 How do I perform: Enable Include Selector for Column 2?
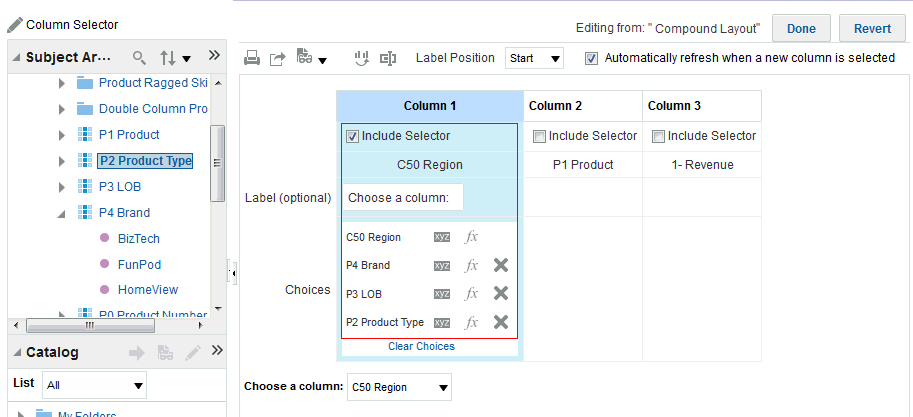[x=539, y=136]
